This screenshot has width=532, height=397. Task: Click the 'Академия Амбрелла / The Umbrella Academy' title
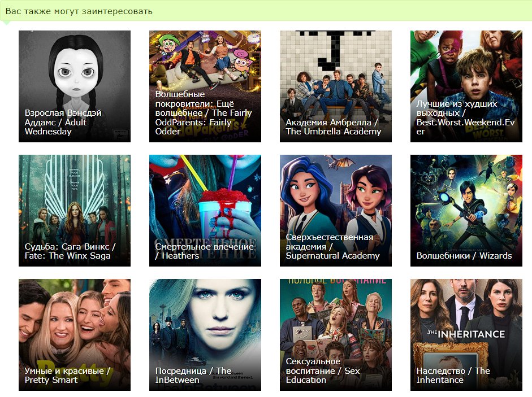tap(333, 127)
